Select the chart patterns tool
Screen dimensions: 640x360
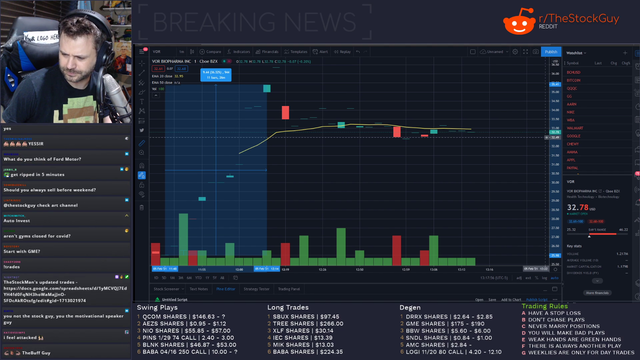[142, 111]
